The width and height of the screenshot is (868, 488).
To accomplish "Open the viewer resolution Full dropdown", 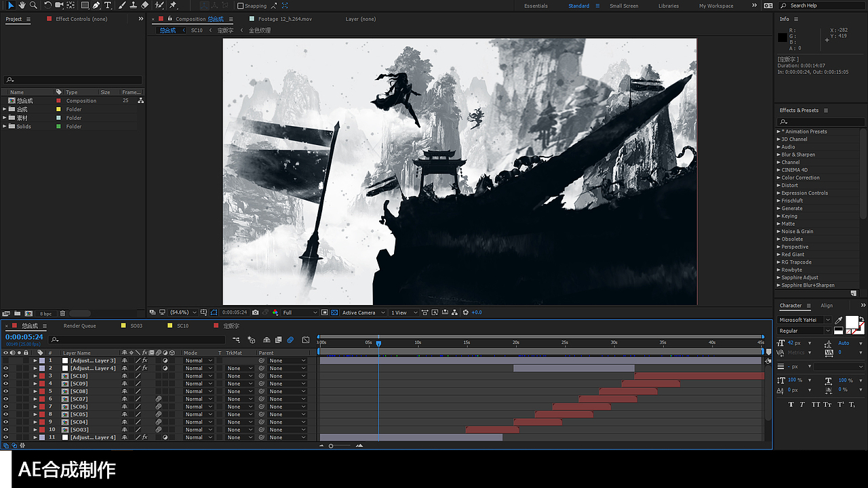I will 300,312.
